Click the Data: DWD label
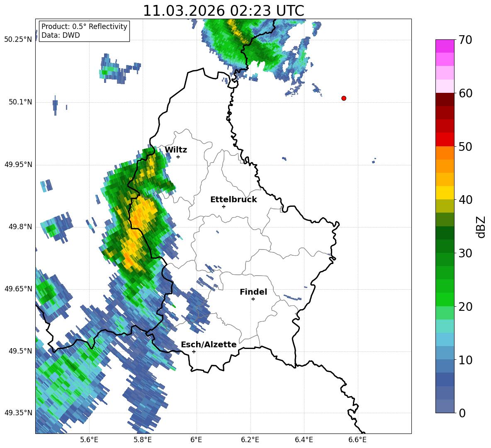Screen dimensions: 491x448 61,35
